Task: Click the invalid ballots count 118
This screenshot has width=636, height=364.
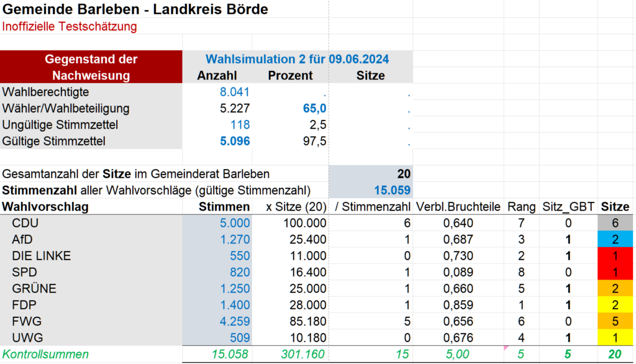Action: (240, 125)
